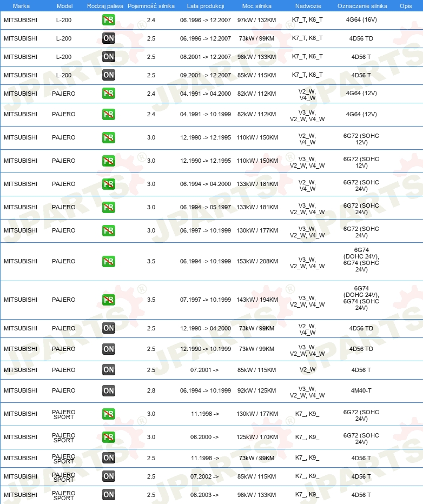This screenshot has height=504, width=423.
Task: Select the date range 07.1997 -> 10.1999
Action: pyautogui.click(x=206, y=300)
